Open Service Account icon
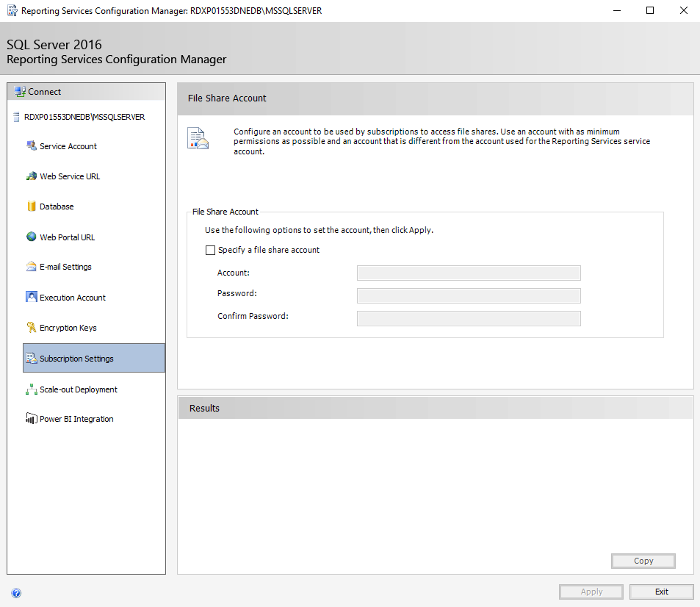This screenshot has width=700, height=607. [32, 146]
